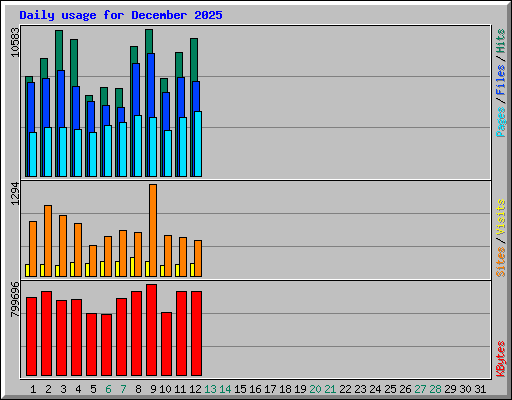Click the red KBytes bar for day 6

tap(106, 345)
